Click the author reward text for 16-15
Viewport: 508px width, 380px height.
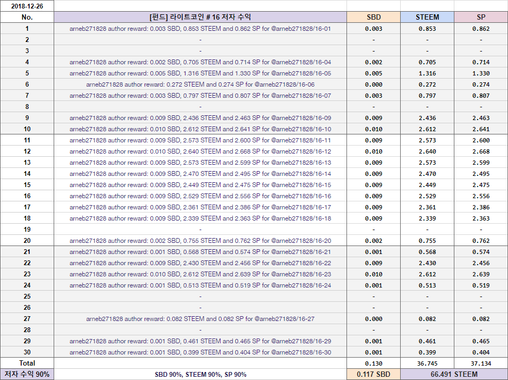pos(200,185)
